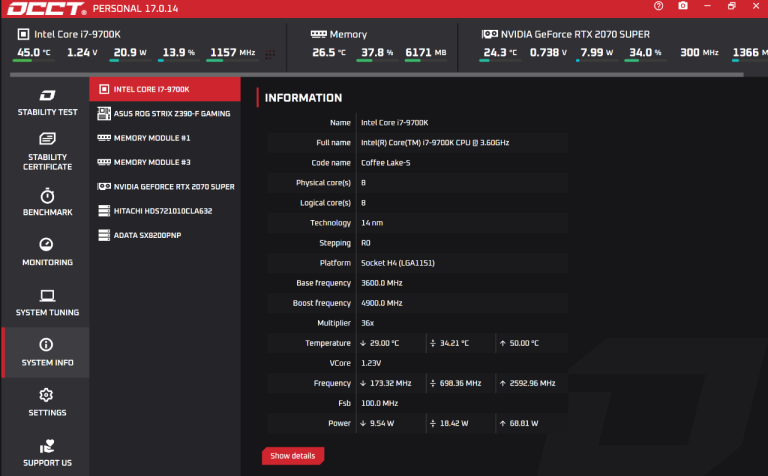Select Intel Core i7-9700K device tab

click(x=165, y=89)
